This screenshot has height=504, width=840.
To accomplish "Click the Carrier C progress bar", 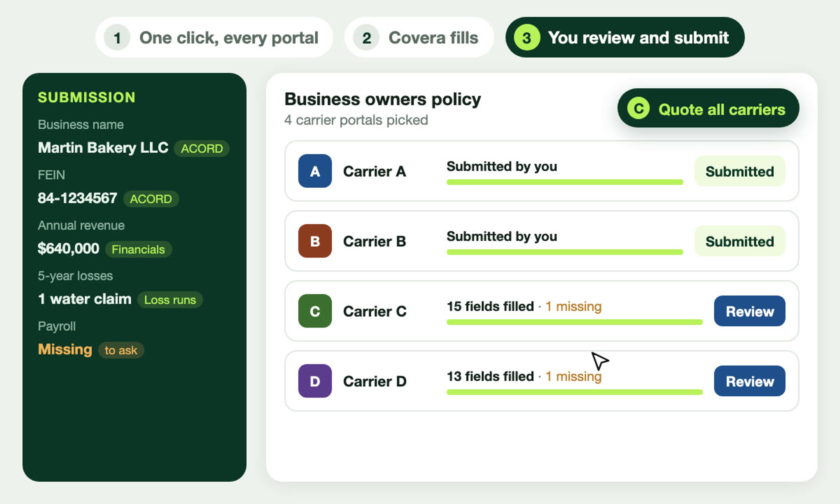I will coord(574,322).
